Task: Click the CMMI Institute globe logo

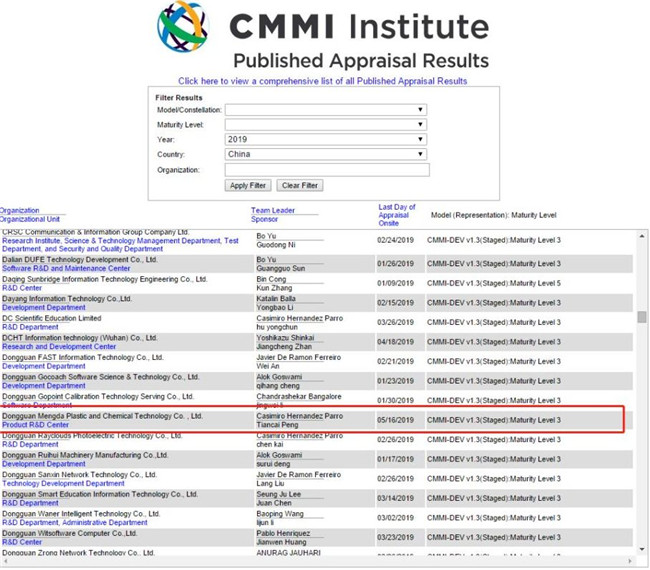Action: click(x=182, y=26)
